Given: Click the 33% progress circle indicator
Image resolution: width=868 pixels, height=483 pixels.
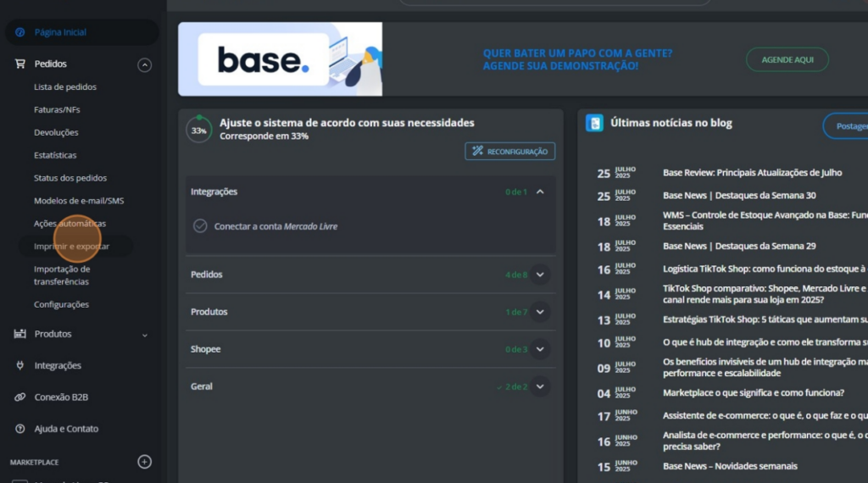Looking at the screenshot, I should tap(199, 130).
